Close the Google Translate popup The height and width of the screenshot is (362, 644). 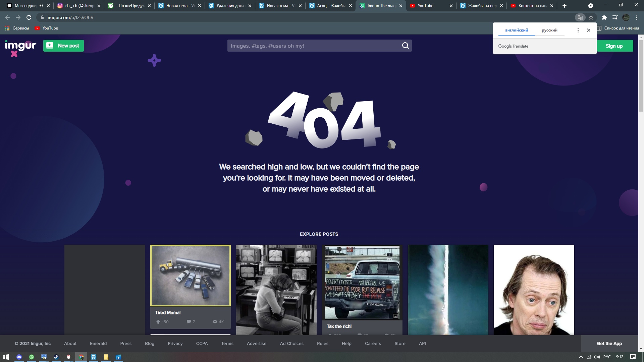588,30
